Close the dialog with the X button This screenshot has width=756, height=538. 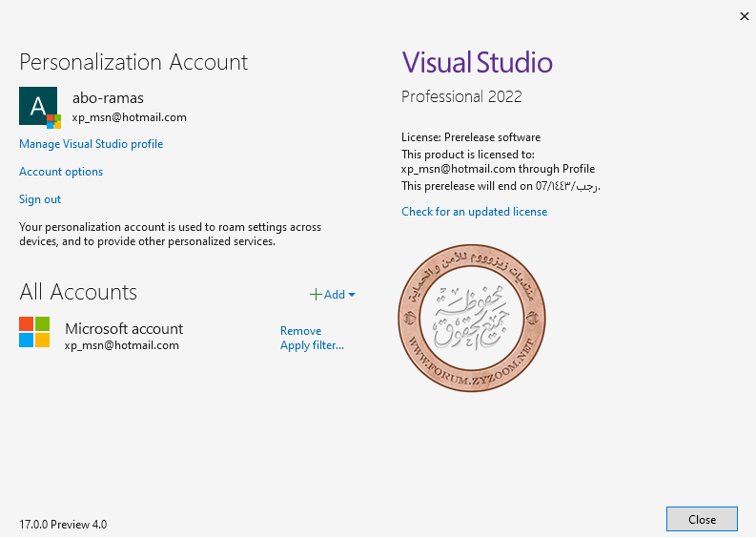click(x=744, y=16)
